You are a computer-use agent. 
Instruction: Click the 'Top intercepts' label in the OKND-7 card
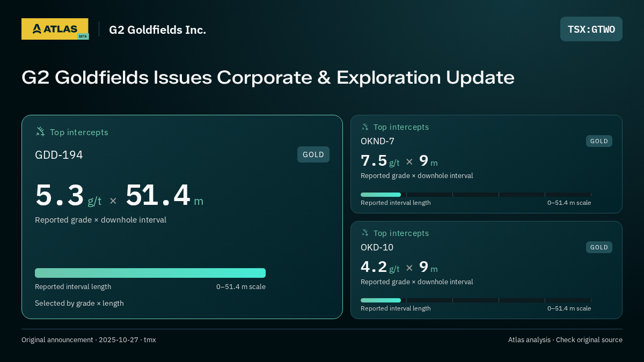(x=401, y=127)
